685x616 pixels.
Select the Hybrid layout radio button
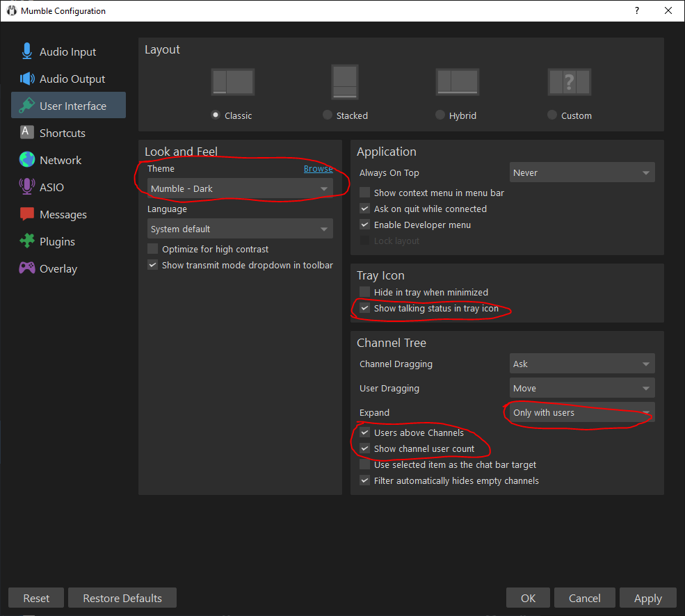[x=440, y=115]
